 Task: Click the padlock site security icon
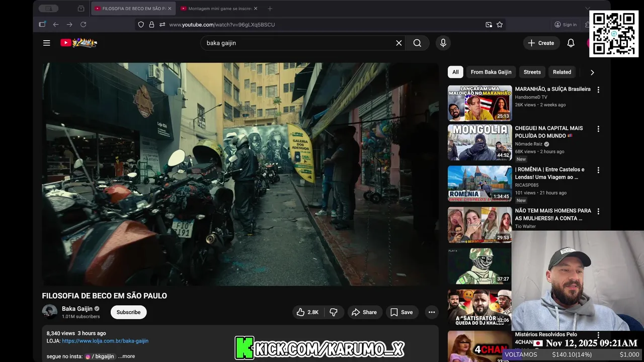point(151,24)
